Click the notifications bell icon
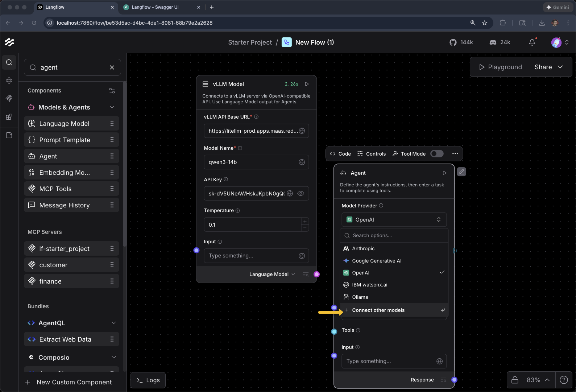The height and width of the screenshot is (392, 576). tap(532, 42)
